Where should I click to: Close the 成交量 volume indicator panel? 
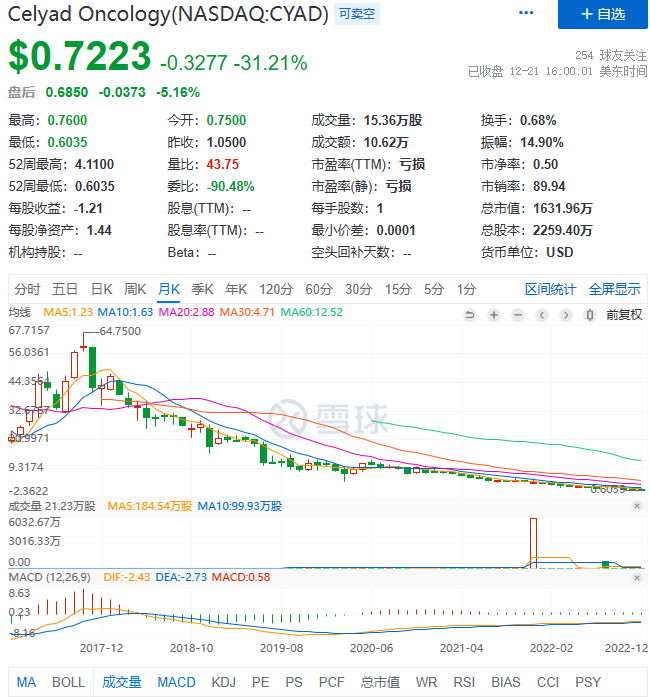click(637, 506)
